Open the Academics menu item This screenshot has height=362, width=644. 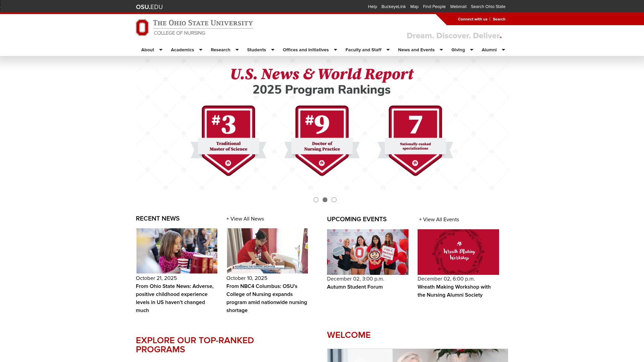(x=182, y=50)
